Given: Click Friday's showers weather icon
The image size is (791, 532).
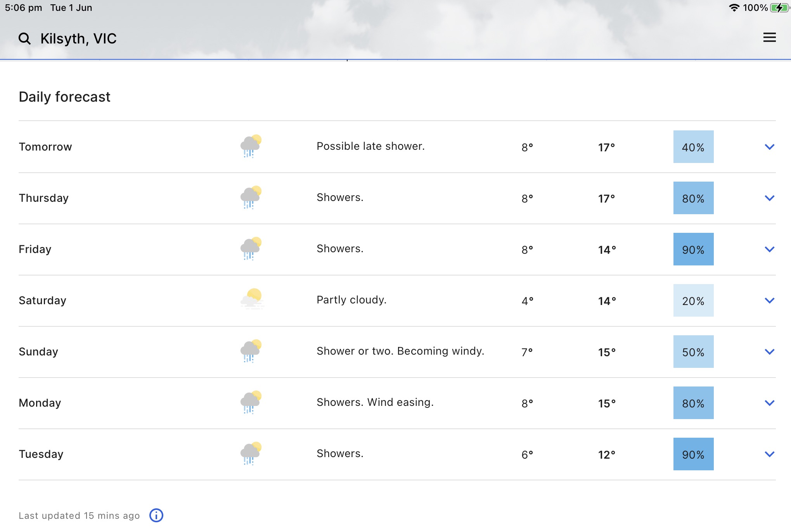Looking at the screenshot, I should (x=251, y=249).
